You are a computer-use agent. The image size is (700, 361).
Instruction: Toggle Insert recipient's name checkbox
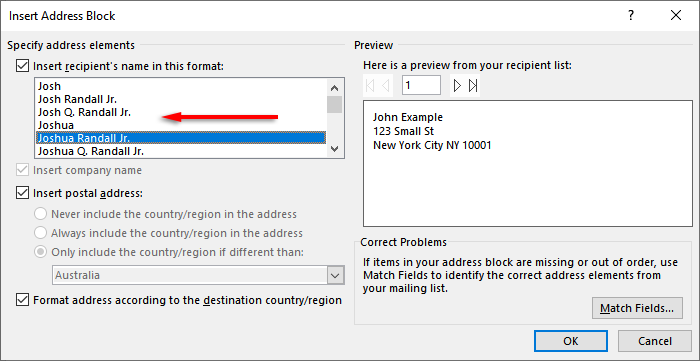pos(21,66)
